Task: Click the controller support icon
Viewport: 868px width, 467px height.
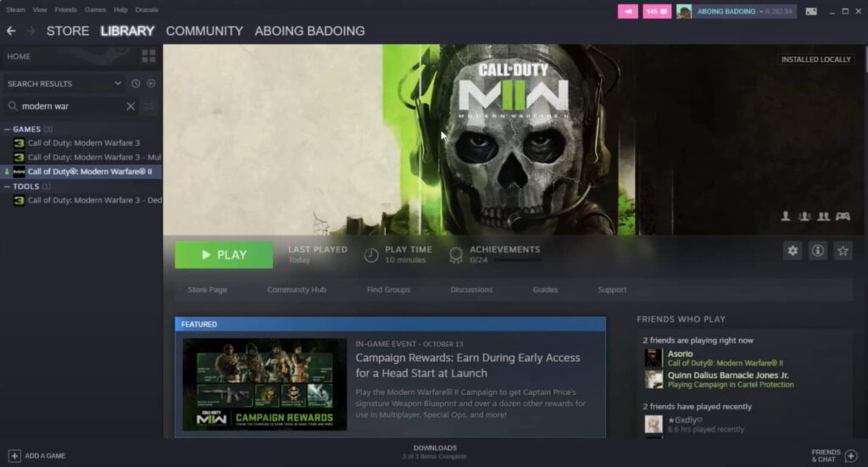Action: click(843, 216)
